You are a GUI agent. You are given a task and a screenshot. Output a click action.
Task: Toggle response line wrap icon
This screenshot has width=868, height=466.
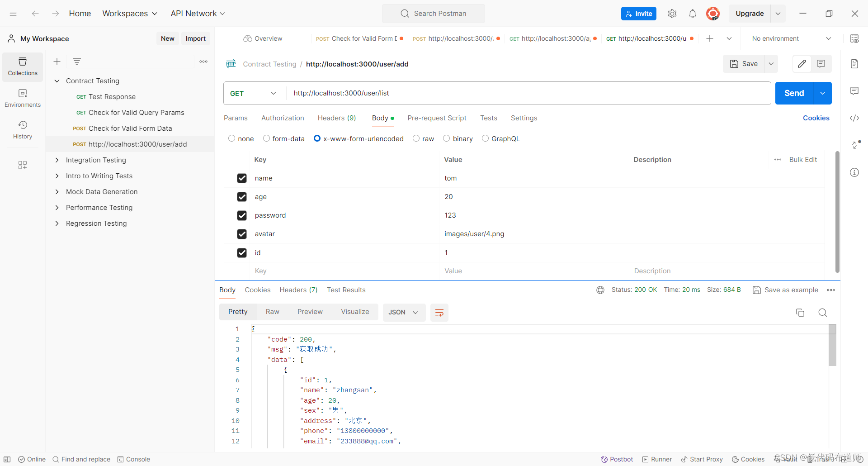pyautogui.click(x=439, y=313)
